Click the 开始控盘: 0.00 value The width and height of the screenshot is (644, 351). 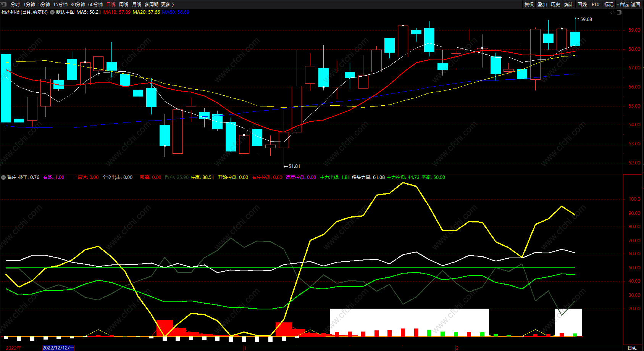tap(233, 177)
